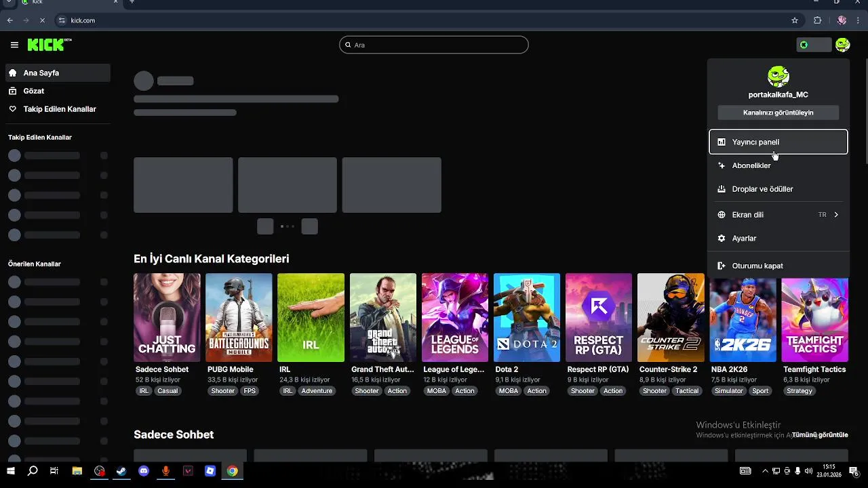Screen dimensions: 868x488
Task: Open the Kicks balance button
Action: [814, 45]
